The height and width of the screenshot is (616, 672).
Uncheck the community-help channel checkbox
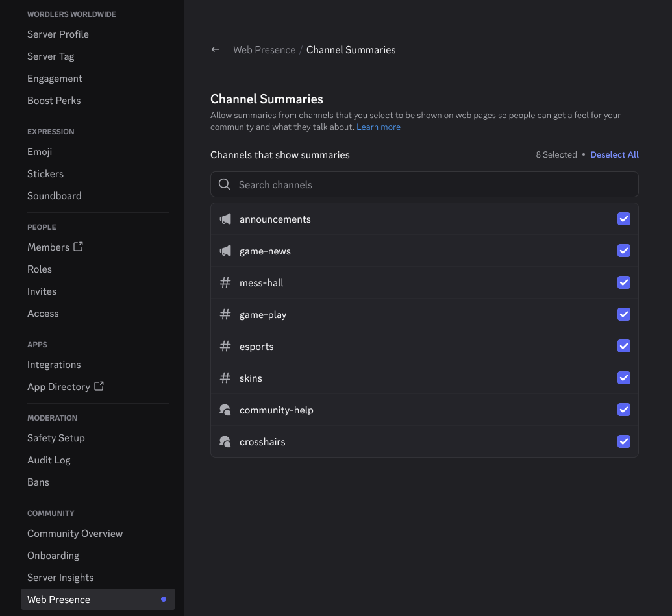click(623, 409)
